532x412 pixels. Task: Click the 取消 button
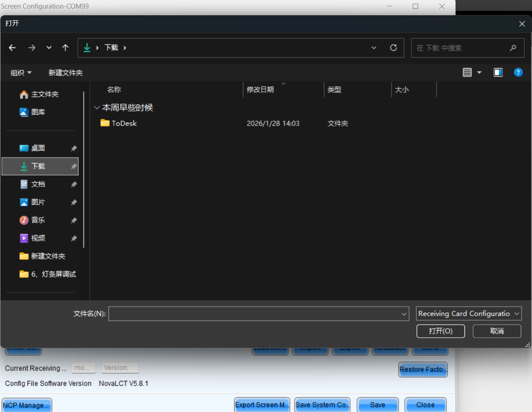pyautogui.click(x=497, y=331)
